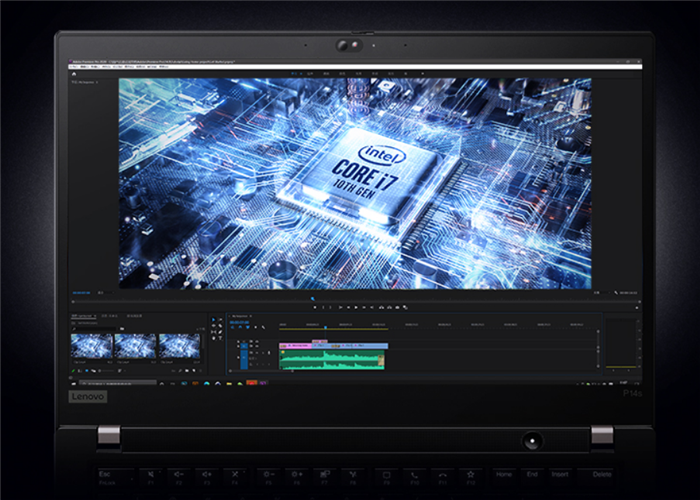The height and width of the screenshot is (500, 700).
Task: Select the Pen tool
Action: (220, 332)
